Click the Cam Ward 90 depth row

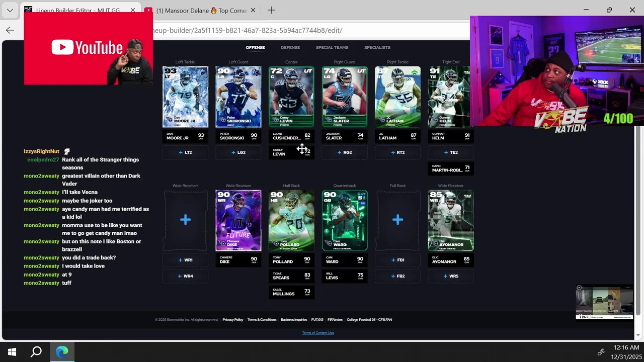[345, 260]
